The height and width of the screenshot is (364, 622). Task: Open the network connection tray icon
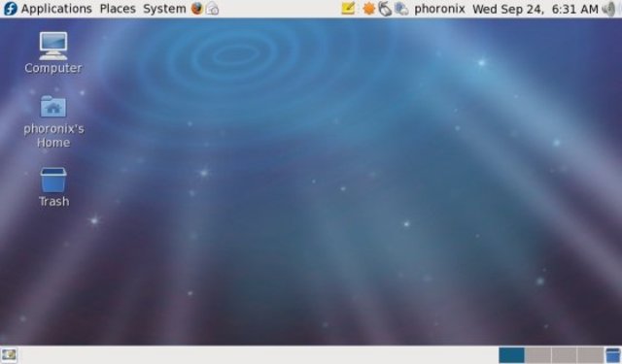pos(401,9)
